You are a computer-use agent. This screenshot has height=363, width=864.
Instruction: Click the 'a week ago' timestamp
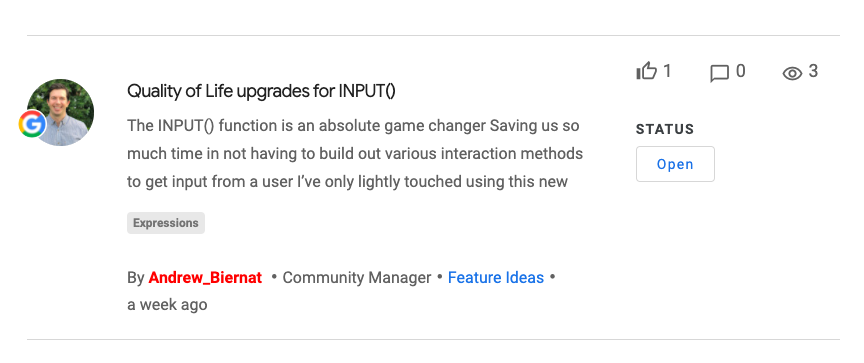point(168,304)
